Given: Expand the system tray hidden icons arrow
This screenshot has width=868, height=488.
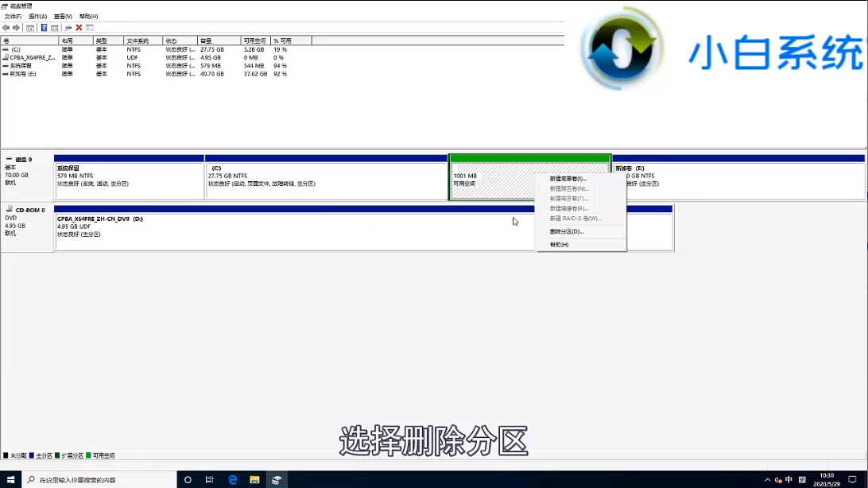Looking at the screenshot, I should pos(767,480).
